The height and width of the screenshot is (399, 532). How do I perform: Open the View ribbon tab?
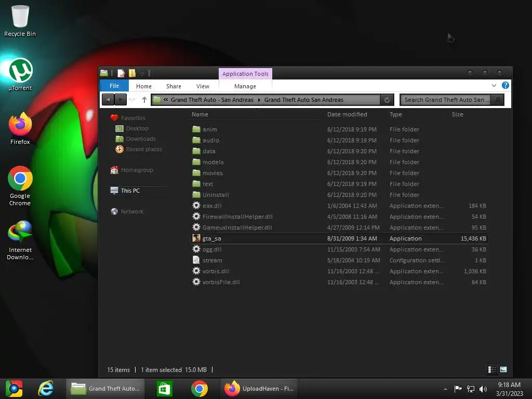tap(203, 86)
